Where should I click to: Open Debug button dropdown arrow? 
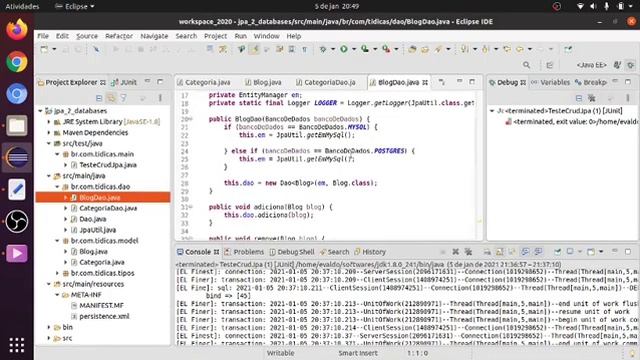click(x=333, y=49)
